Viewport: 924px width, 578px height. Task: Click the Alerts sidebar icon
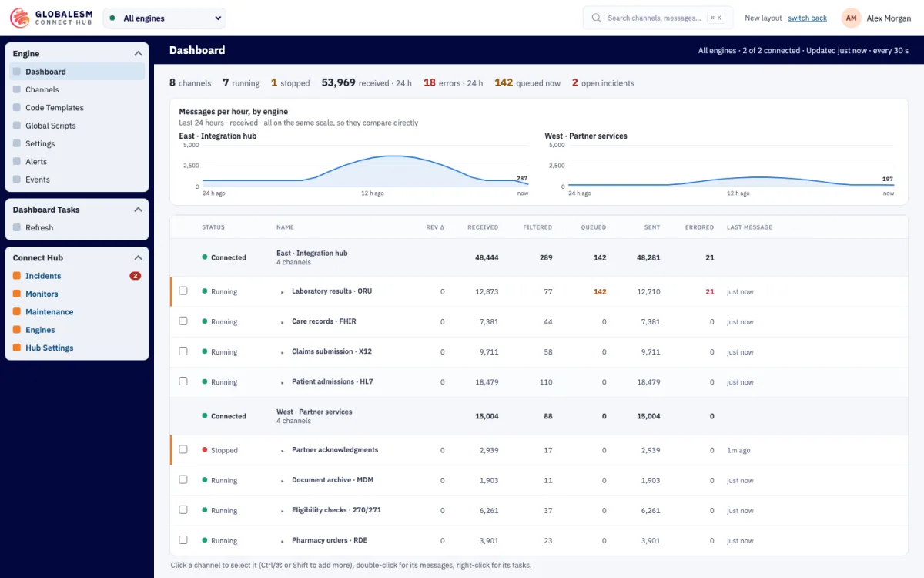(17, 162)
